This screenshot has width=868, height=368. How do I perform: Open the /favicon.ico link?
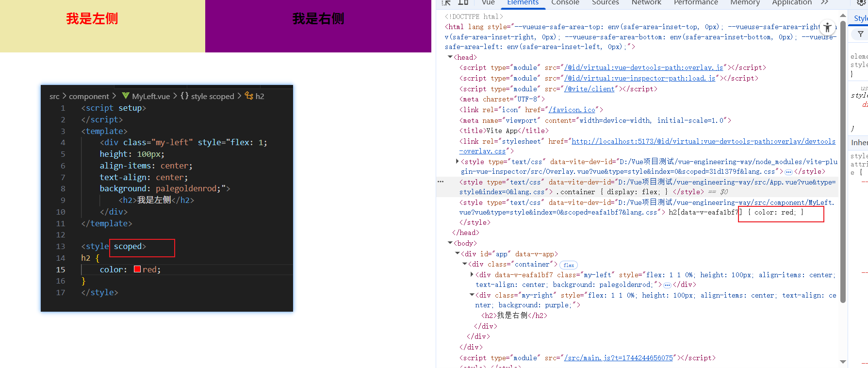pos(572,110)
